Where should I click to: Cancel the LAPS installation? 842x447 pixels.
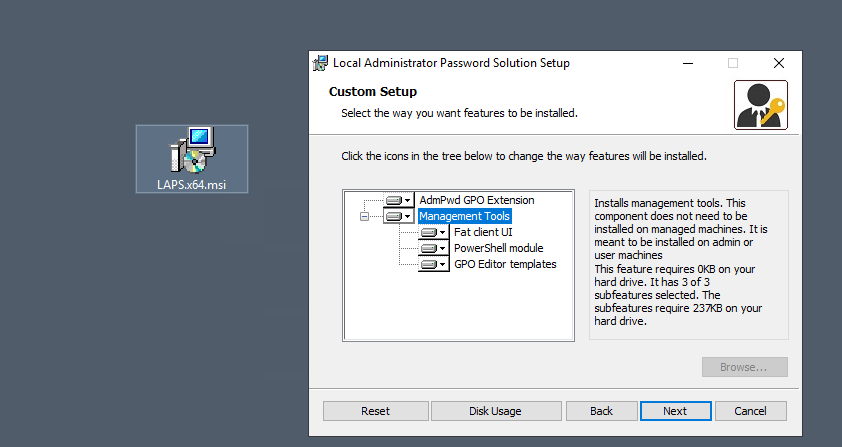[x=751, y=411]
